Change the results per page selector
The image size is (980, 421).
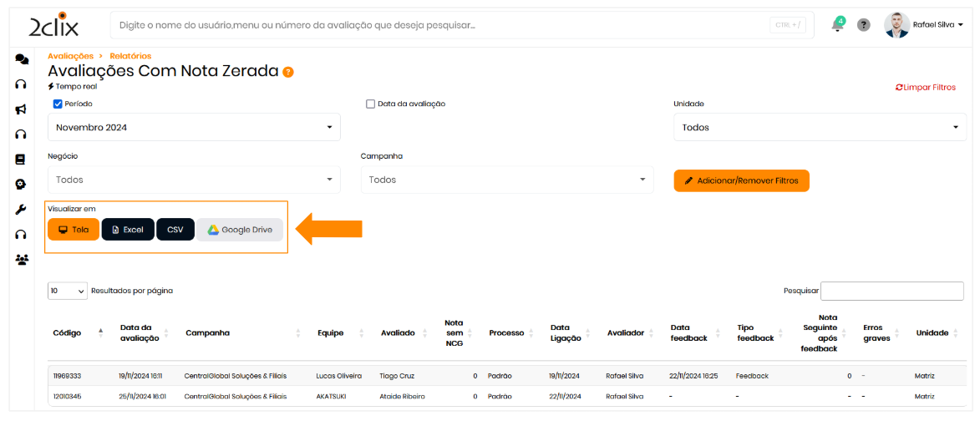tap(68, 291)
